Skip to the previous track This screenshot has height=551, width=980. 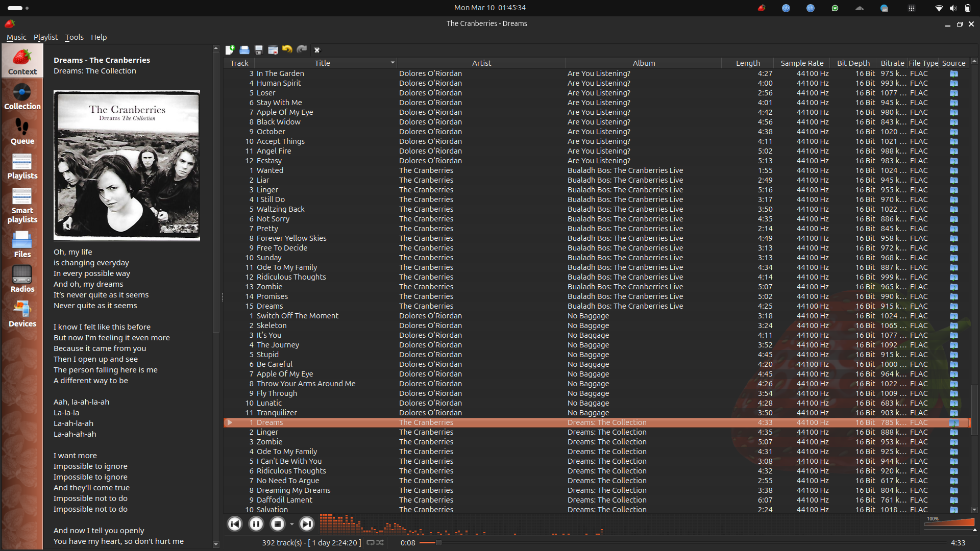[234, 524]
